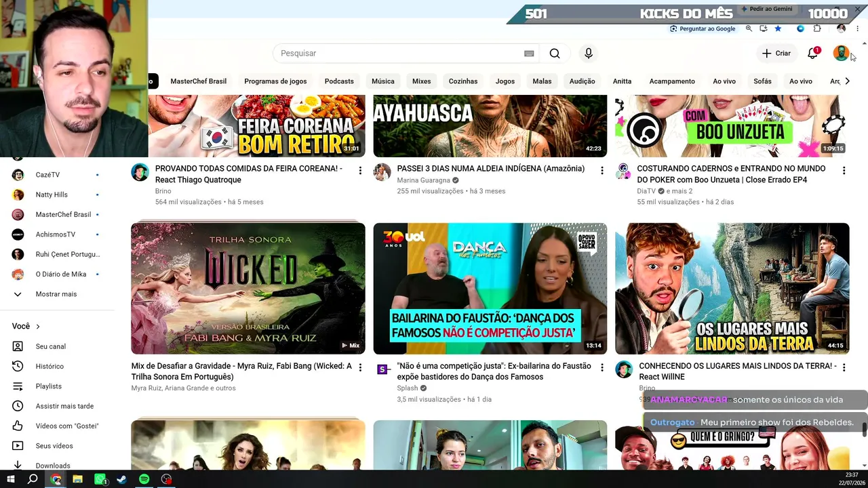This screenshot has width=868, height=488.
Task: Open the Chrome three-dot menu
Action: [x=858, y=28]
